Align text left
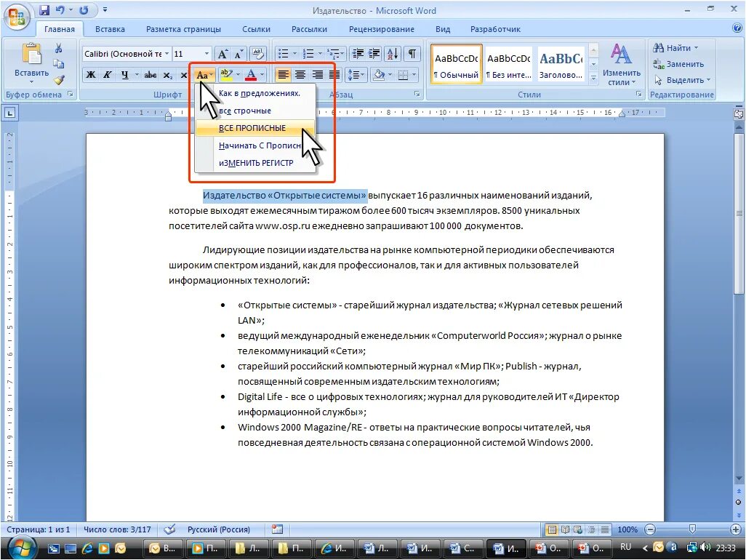 (283, 75)
